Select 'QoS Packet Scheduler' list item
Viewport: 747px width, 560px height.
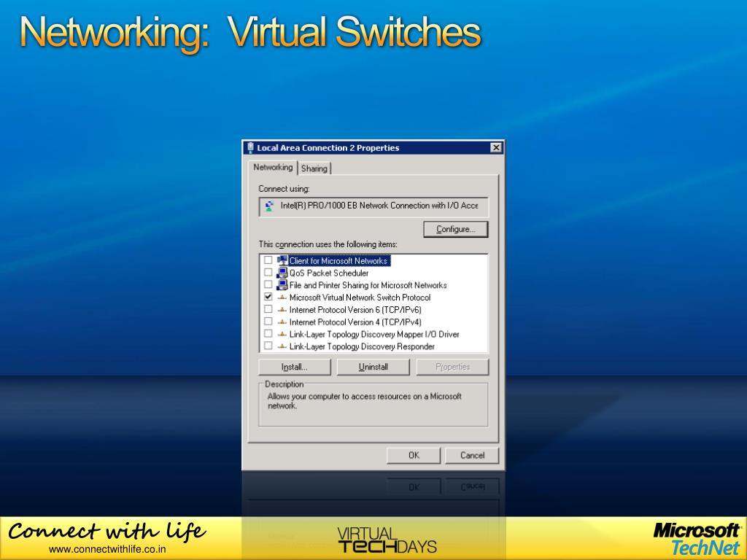coord(329,273)
